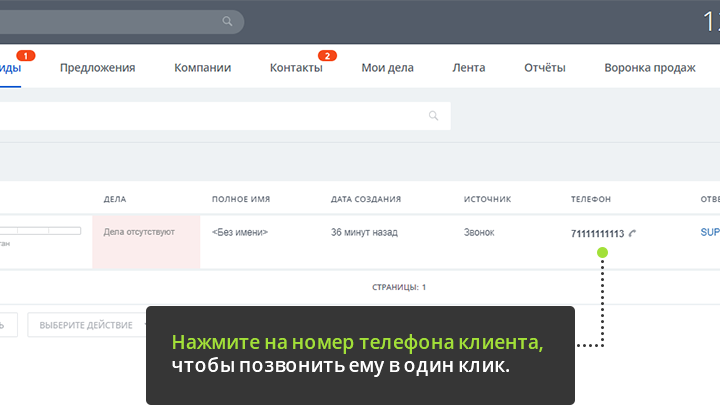Click the red badge on Контакты

pyautogui.click(x=327, y=56)
